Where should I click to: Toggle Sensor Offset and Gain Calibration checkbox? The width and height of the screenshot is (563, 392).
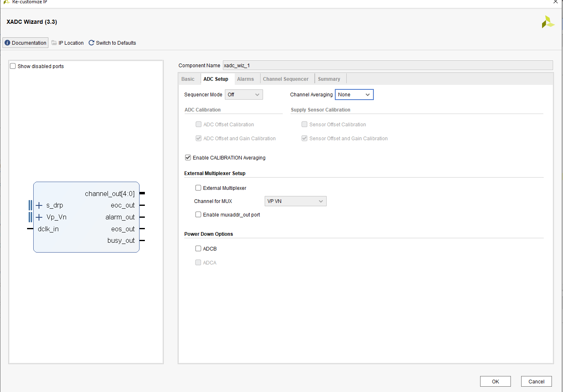point(304,138)
